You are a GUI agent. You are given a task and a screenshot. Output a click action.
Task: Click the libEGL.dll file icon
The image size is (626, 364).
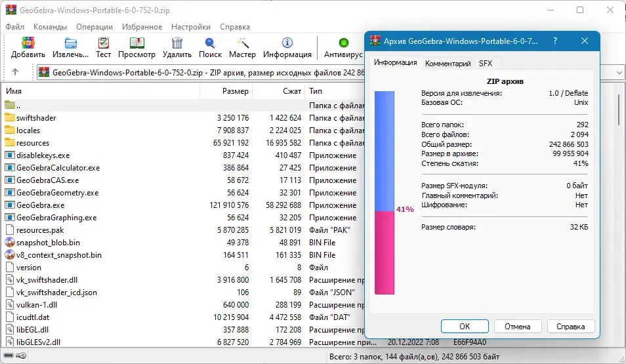[10, 330]
